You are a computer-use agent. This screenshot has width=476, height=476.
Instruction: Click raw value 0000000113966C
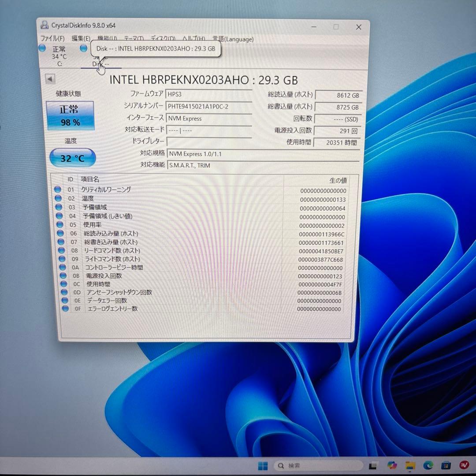tap(321, 234)
